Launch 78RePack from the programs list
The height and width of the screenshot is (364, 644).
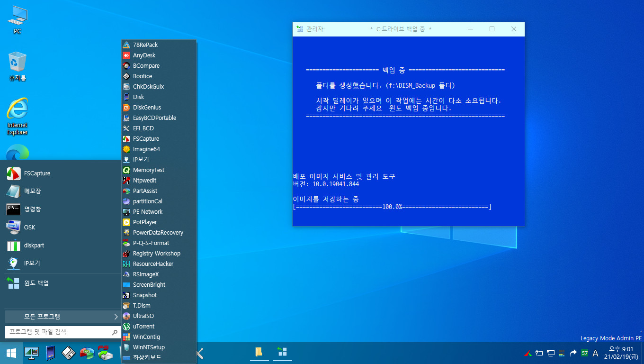click(x=159, y=45)
